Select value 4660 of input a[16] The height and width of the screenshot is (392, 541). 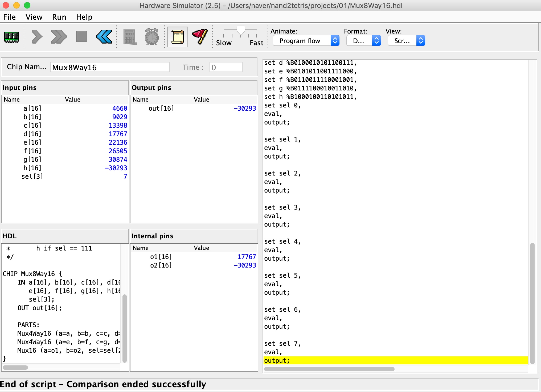click(120, 109)
